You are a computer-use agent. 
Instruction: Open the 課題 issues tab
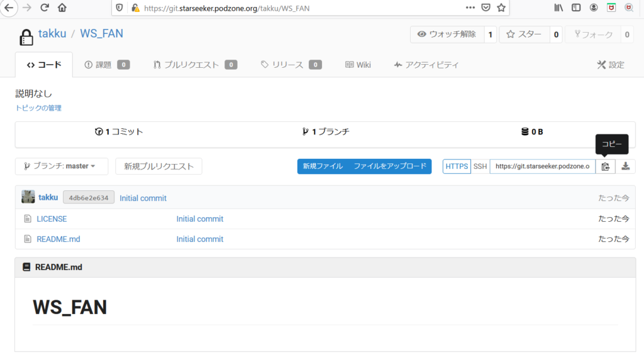(x=106, y=65)
